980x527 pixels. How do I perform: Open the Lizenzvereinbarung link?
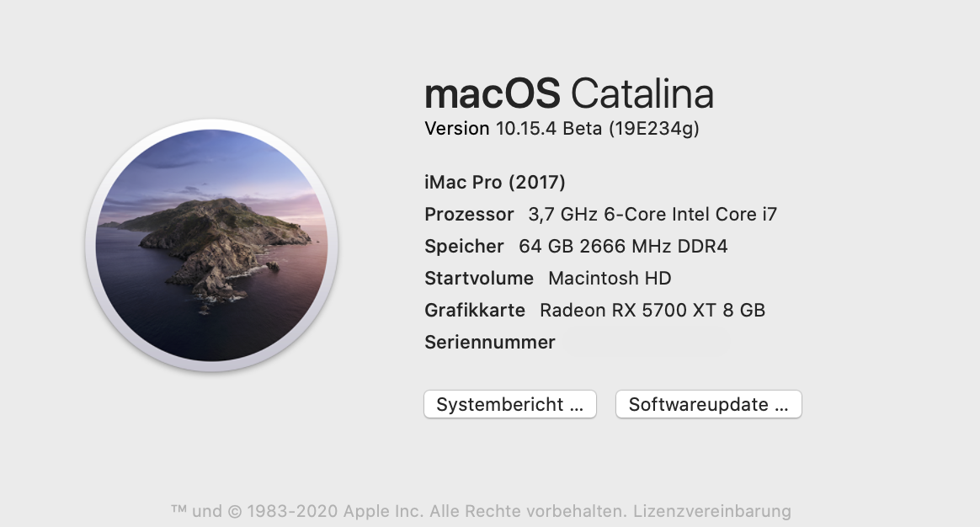click(x=712, y=511)
